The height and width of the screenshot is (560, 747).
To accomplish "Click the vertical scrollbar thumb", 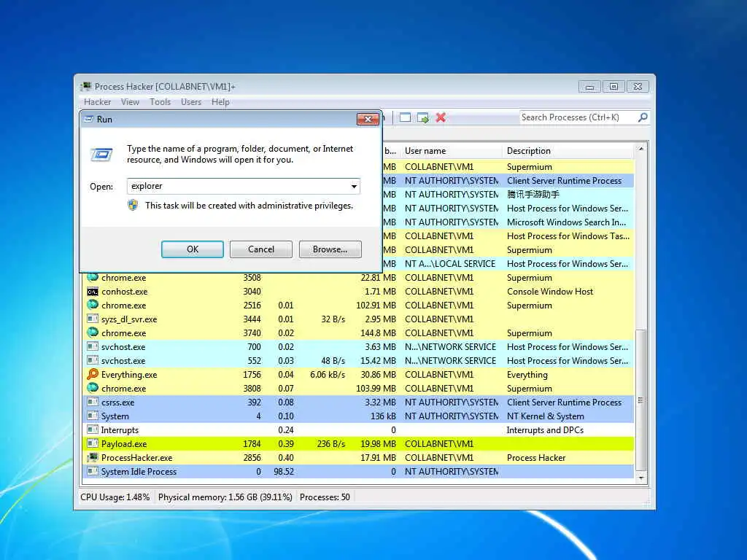I will pos(641,400).
